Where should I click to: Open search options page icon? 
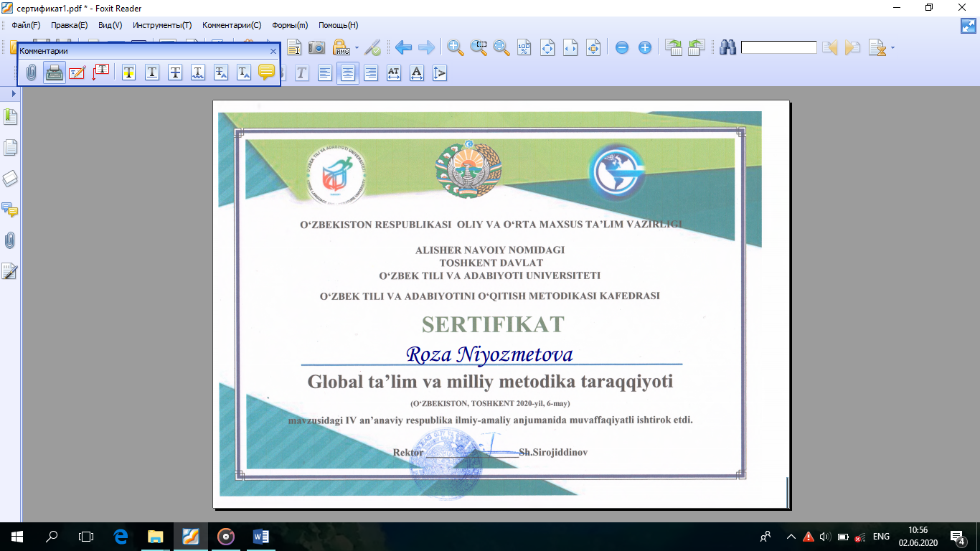877,48
